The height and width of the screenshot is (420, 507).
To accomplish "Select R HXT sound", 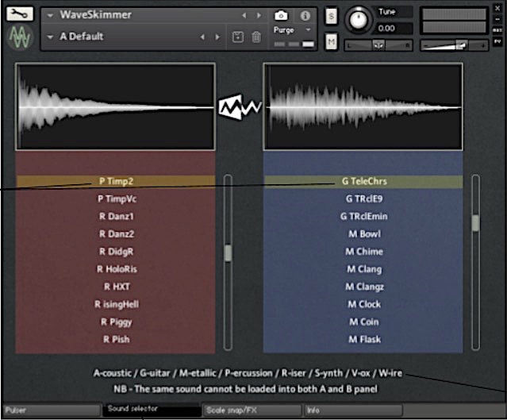I will pyautogui.click(x=116, y=287).
